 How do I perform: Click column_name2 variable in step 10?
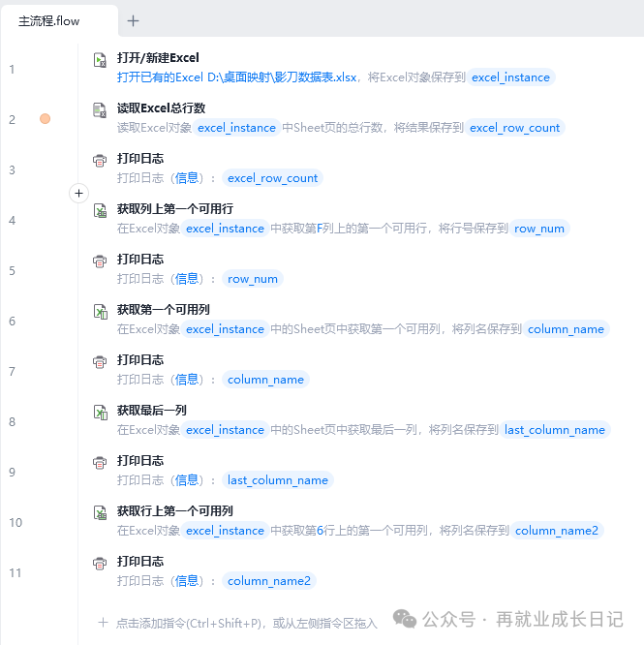[x=557, y=531]
